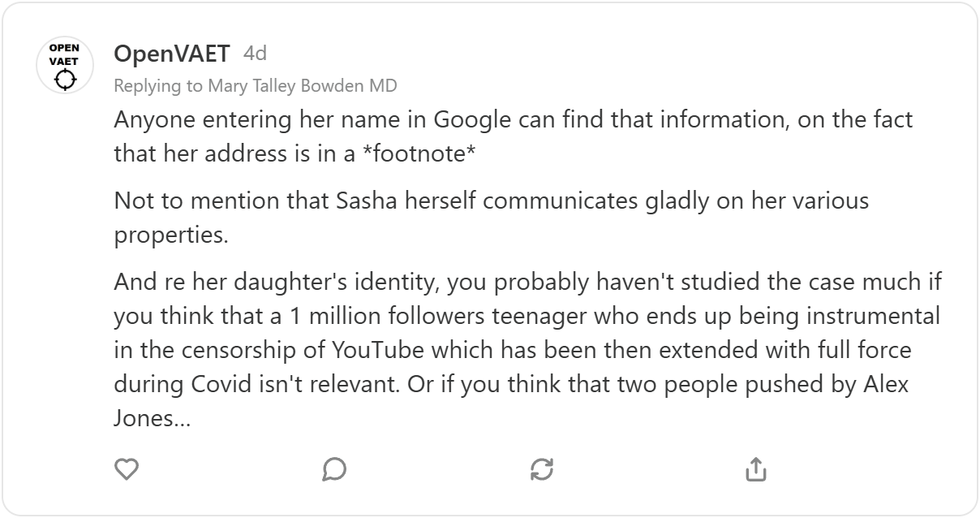Open the Replying to Mary Talley Bowden MD link
Image resolution: width=980 pixels, height=518 pixels.
256,85
